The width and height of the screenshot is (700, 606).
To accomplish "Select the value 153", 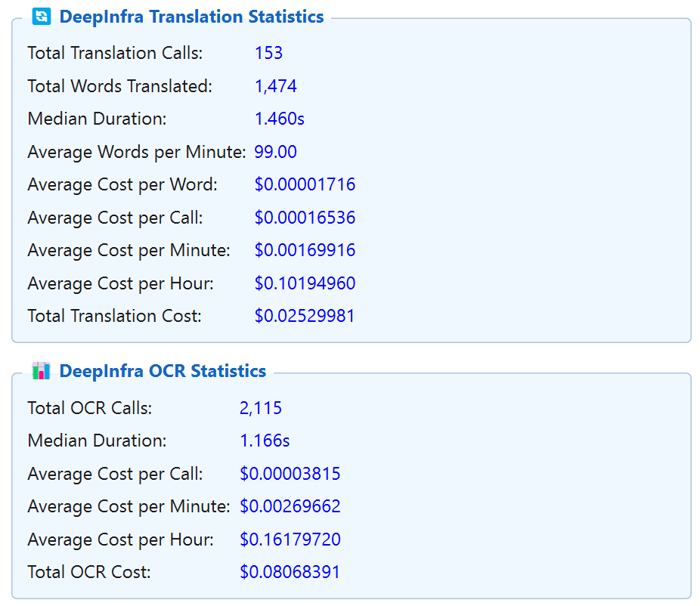I will coord(269,53).
